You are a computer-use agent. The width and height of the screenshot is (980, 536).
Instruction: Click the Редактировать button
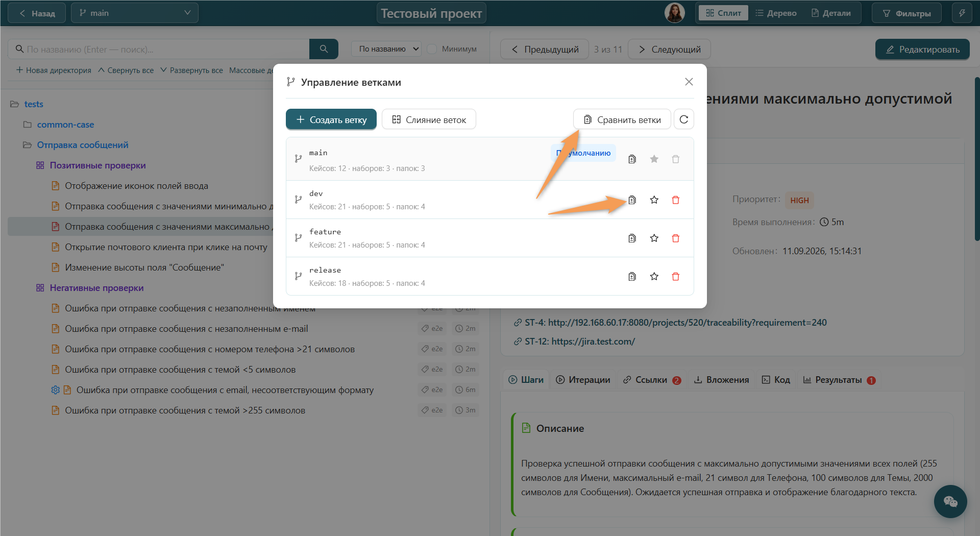(x=922, y=50)
